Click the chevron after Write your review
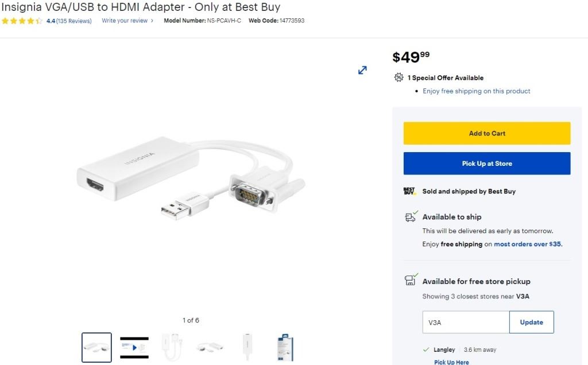Image resolution: width=588 pixels, height=365 pixels. (x=152, y=21)
